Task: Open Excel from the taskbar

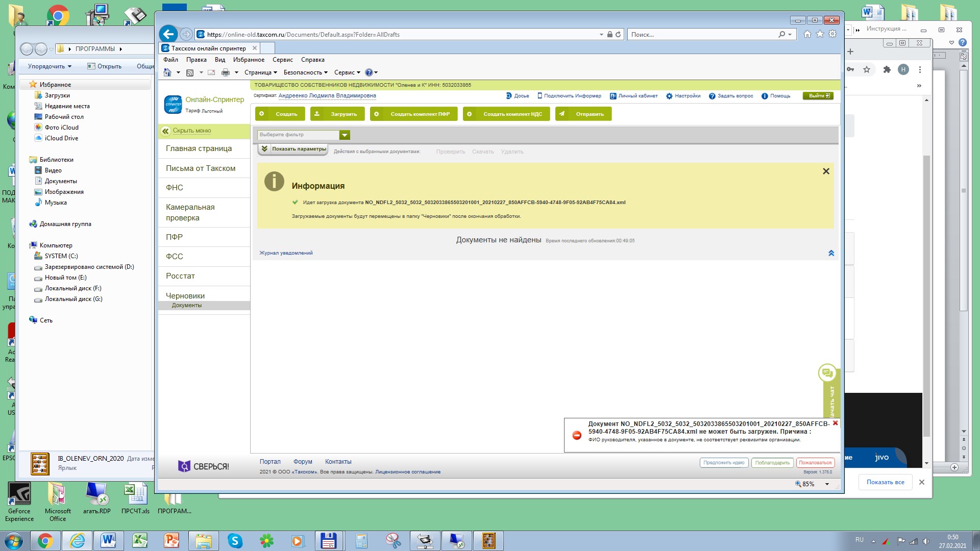Action: click(x=140, y=541)
